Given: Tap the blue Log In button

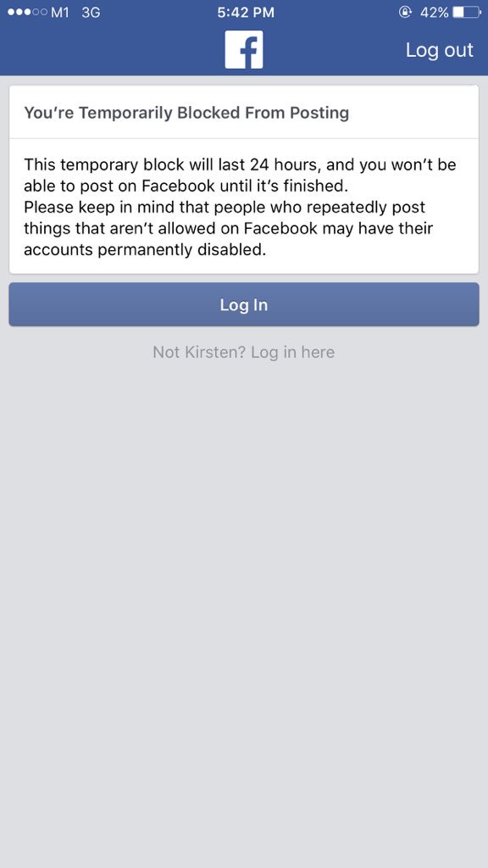Looking at the screenshot, I should 244,304.
